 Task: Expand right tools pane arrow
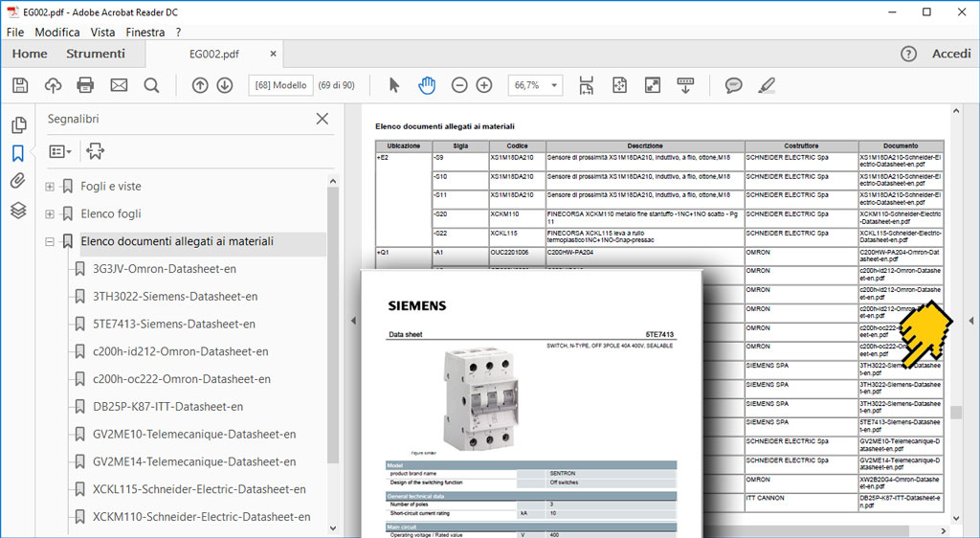pos(971,321)
